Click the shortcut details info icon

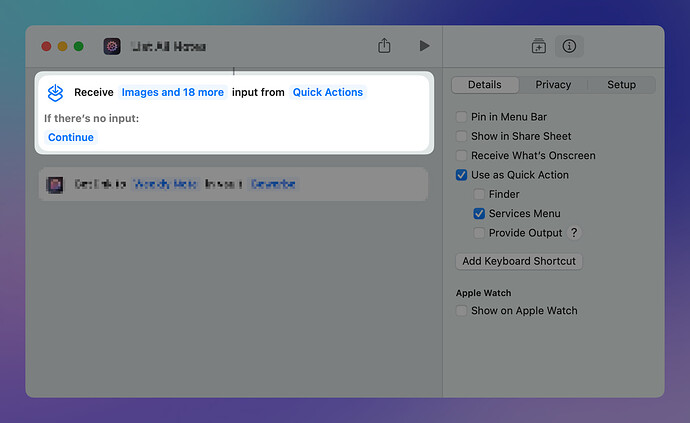569,46
